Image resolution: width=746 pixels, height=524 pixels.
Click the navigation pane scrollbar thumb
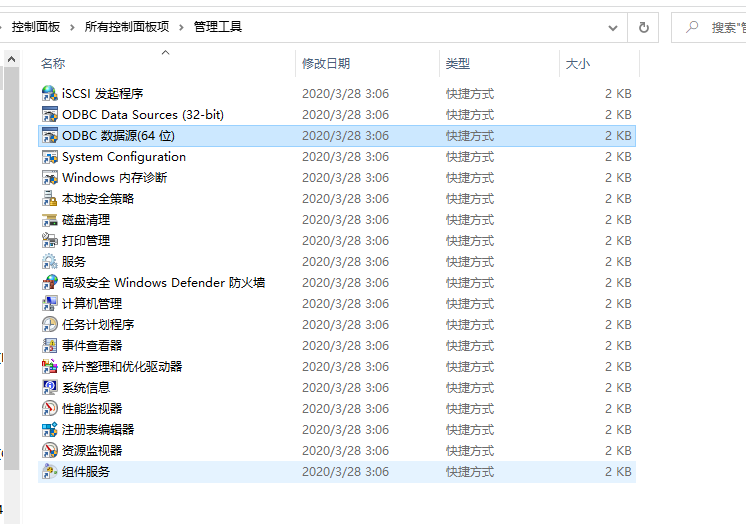[x=11, y=268]
